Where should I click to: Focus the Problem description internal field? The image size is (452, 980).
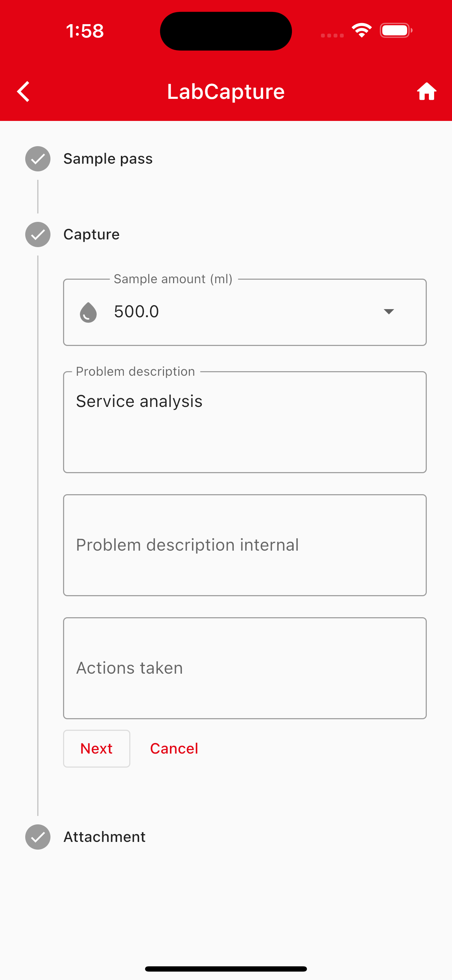(x=245, y=545)
